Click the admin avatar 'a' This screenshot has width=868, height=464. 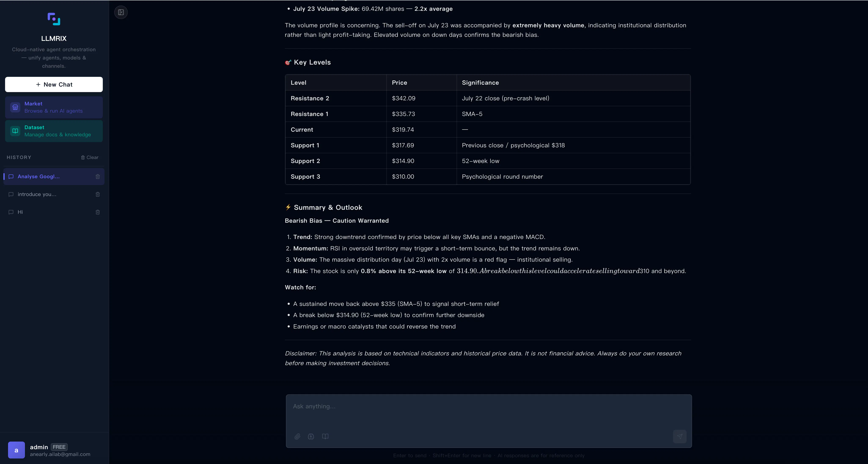tap(16, 450)
